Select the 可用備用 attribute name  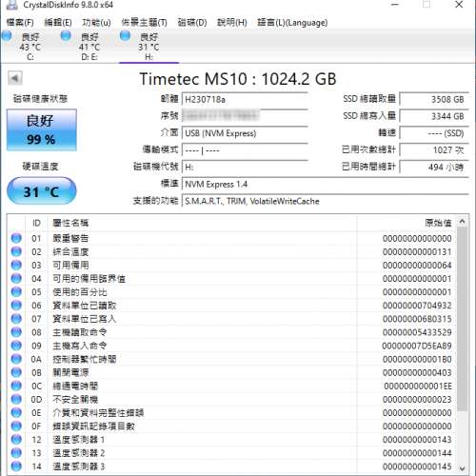click(x=70, y=265)
